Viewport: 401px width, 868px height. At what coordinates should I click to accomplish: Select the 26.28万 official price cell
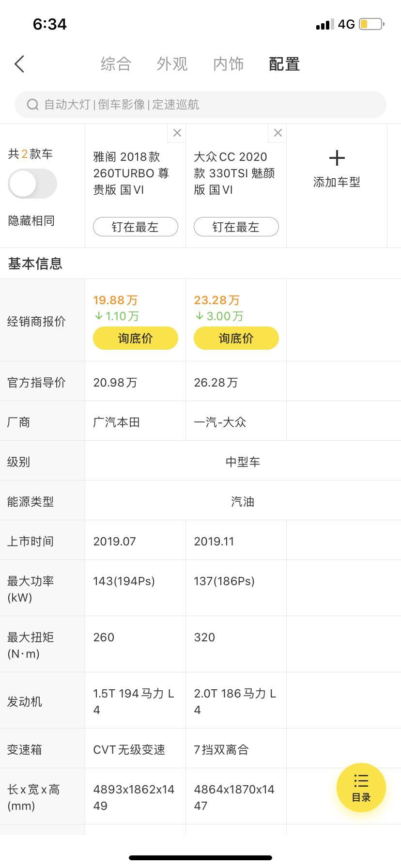(x=236, y=381)
